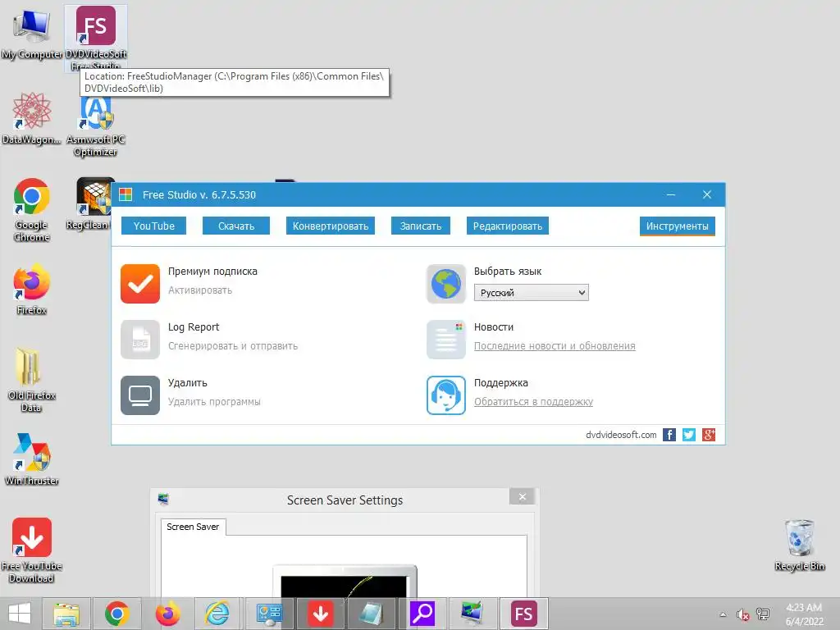Click the Поддержка headset icon

coord(446,395)
